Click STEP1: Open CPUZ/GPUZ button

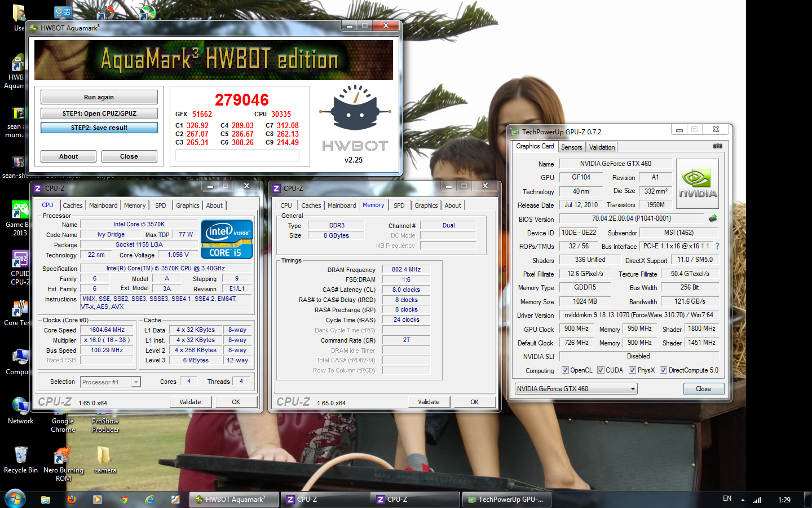(99, 113)
